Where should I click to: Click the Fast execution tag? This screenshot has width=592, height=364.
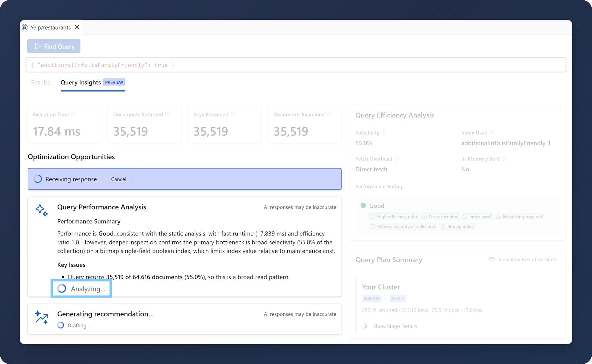tap(440, 217)
